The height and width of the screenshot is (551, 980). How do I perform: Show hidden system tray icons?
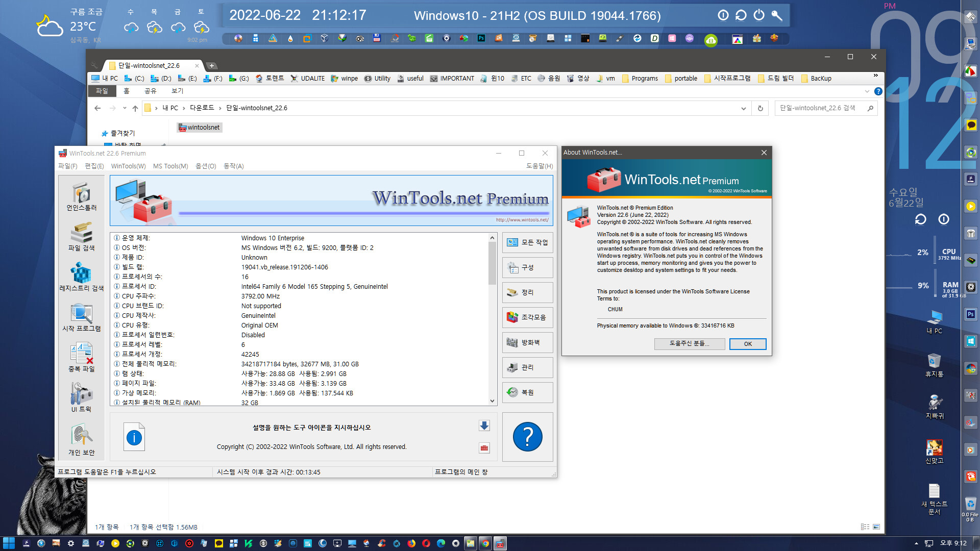[x=916, y=543]
